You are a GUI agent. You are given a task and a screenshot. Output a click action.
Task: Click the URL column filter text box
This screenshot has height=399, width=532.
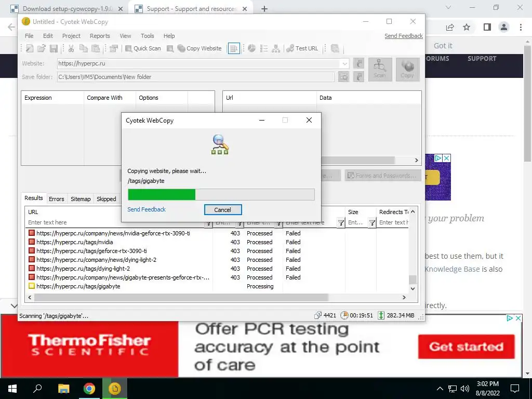coord(116,222)
